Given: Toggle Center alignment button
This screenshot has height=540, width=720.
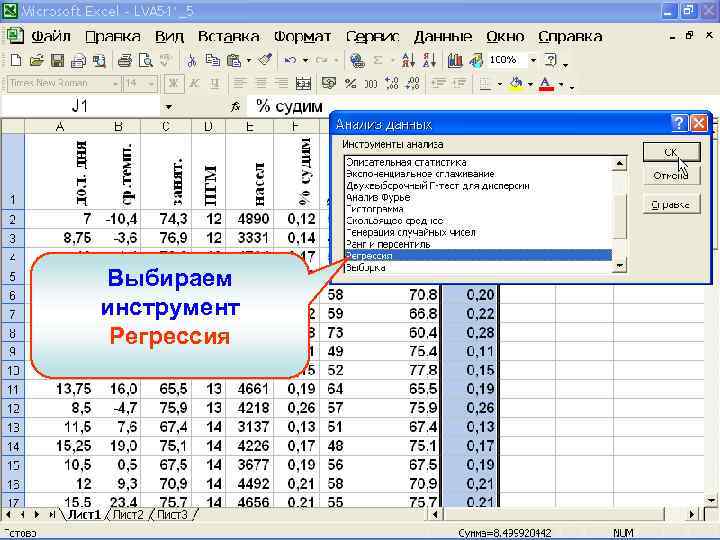Looking at the screenshot, I should 260,84.
